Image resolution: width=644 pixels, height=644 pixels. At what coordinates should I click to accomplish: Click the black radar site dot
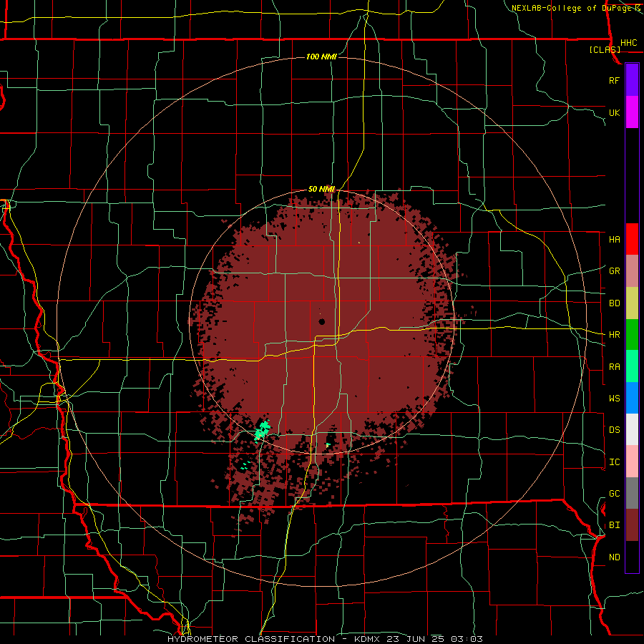point(321,321)
